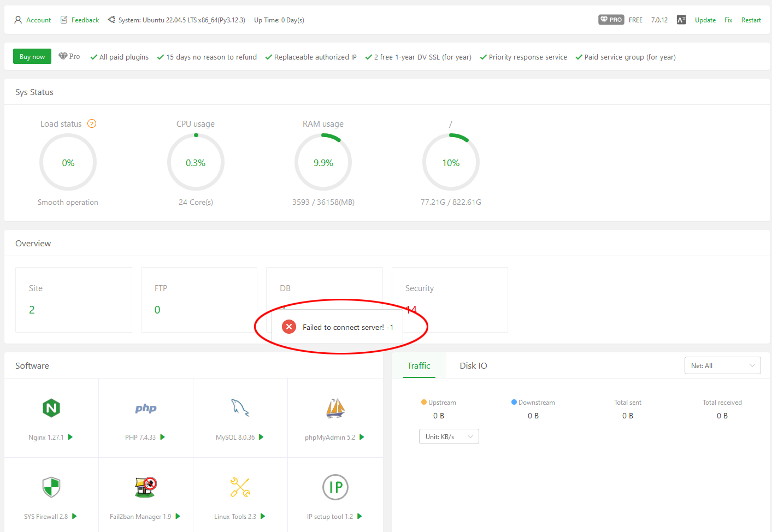Open the SYS Firewall shield icon

click(x=51, y=487)
